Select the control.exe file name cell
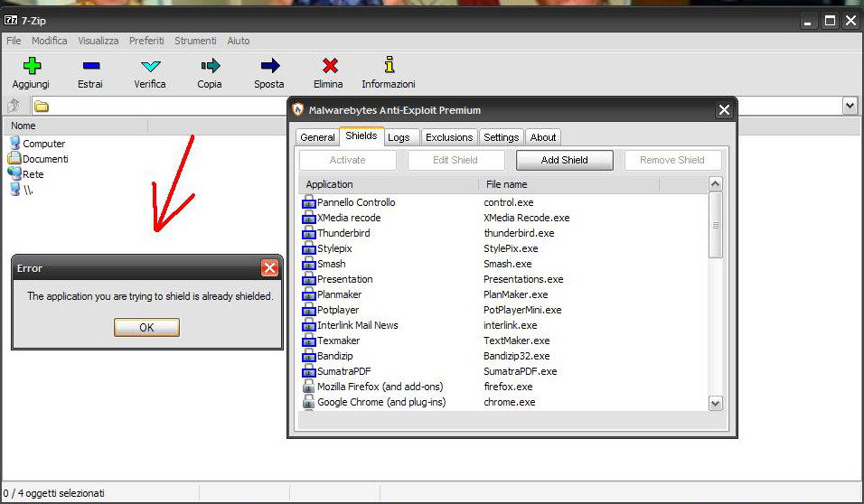The width and height of the screenshot is (864, 504). (509, 202)
